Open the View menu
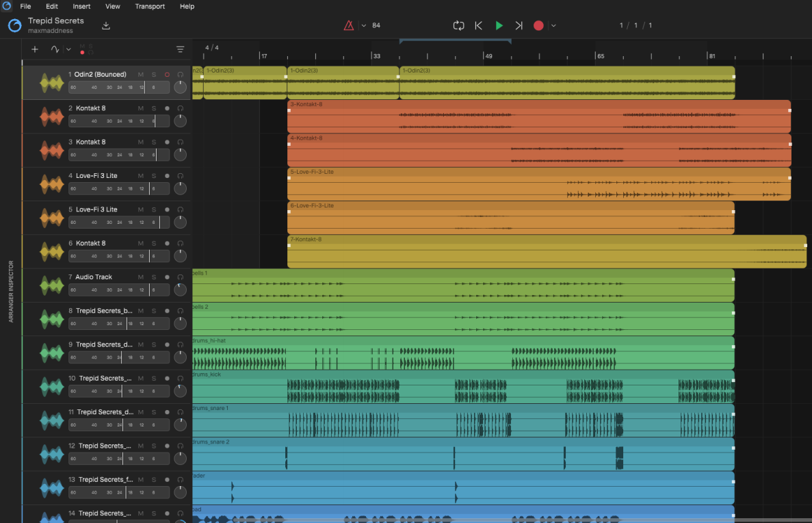The height and width of the screenshot is (523, 812). tap(112, 6)
